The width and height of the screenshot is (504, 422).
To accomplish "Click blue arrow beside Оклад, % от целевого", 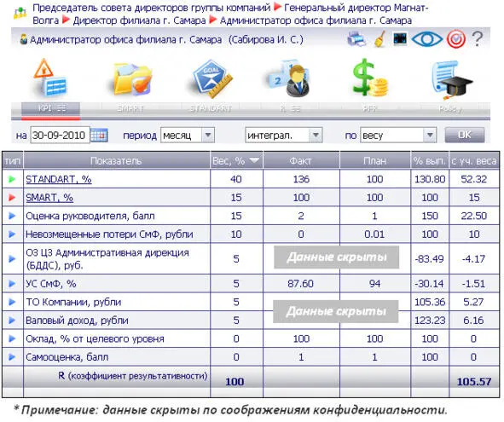I will tap(12, 338).
